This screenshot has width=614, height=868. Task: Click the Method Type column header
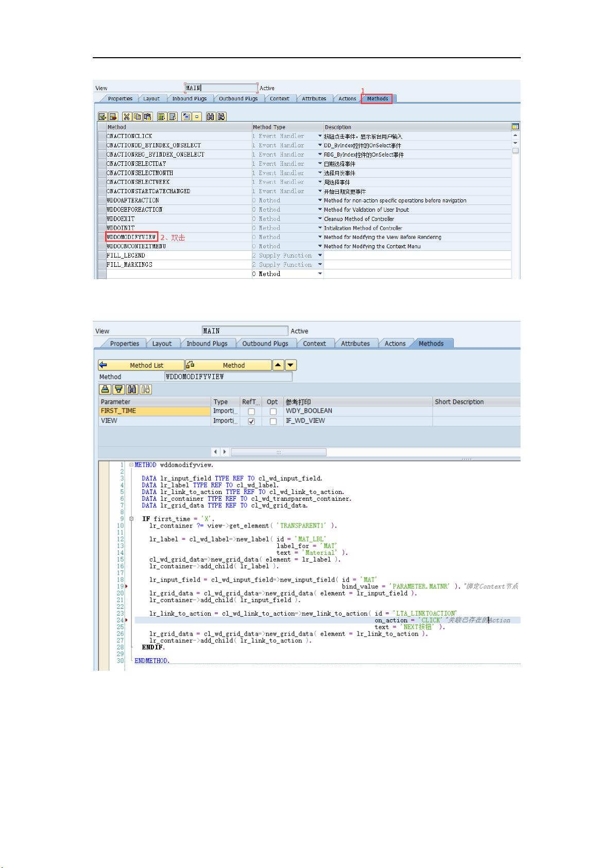(287, 127)
